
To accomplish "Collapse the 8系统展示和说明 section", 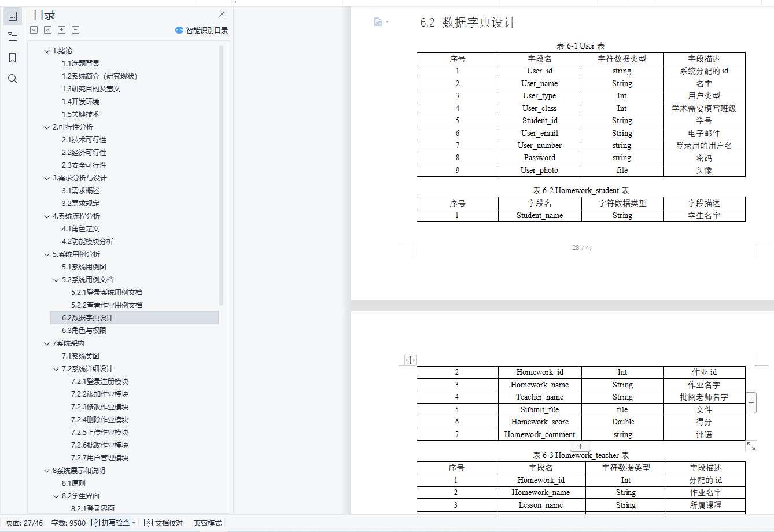I will click(x=47, y=471).
